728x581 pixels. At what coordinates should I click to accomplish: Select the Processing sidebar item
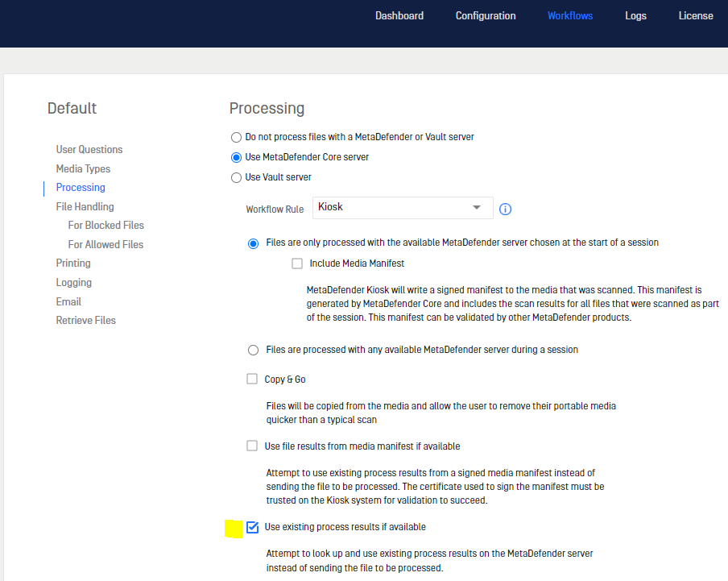click(81, 188)
